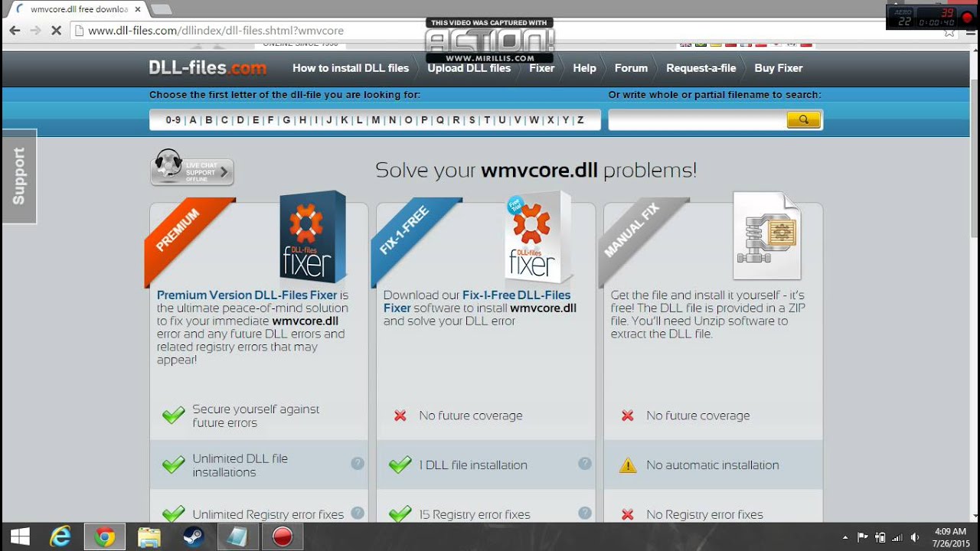Click the yellow search magnifier button
980x551 pixels.
[x=803, y=119]
